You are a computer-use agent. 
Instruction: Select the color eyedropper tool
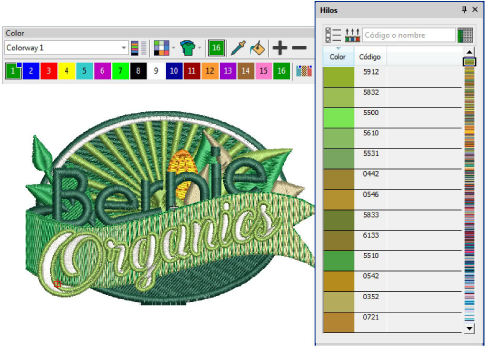pos(239,48)
